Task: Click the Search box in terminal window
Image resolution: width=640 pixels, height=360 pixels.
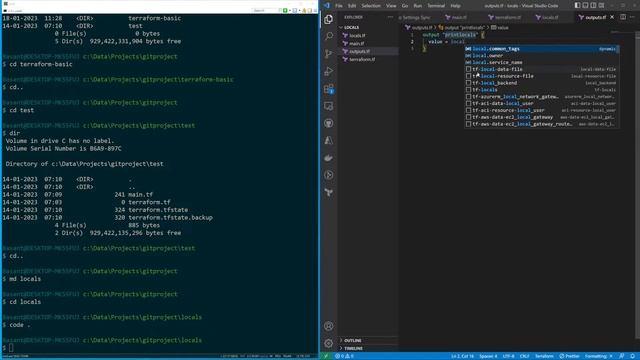Action: (x=265, y=10)
